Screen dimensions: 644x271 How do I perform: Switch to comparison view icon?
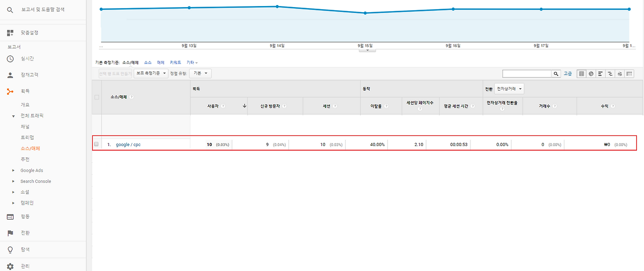coord(610,74)
